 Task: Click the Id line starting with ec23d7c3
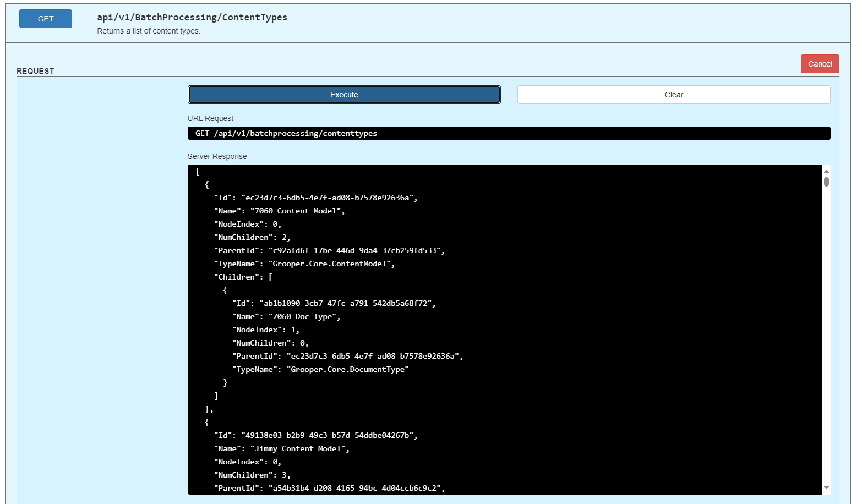point(315,198)
